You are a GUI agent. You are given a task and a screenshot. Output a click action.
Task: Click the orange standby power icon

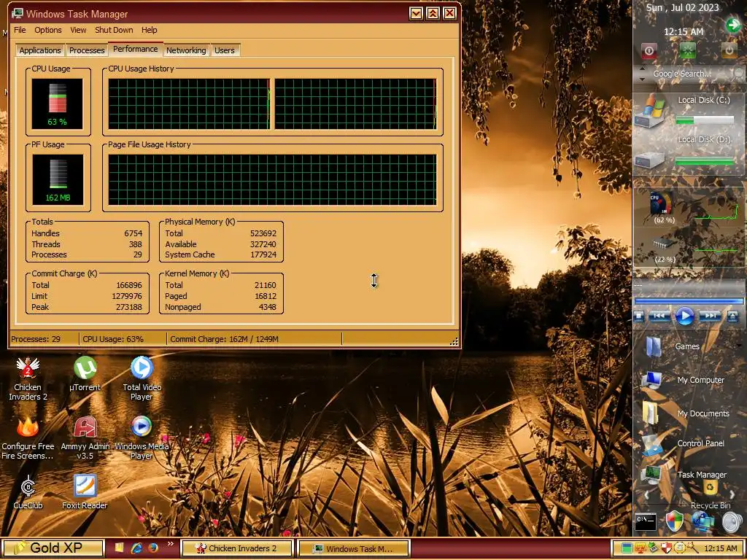[x=729, y=50]
